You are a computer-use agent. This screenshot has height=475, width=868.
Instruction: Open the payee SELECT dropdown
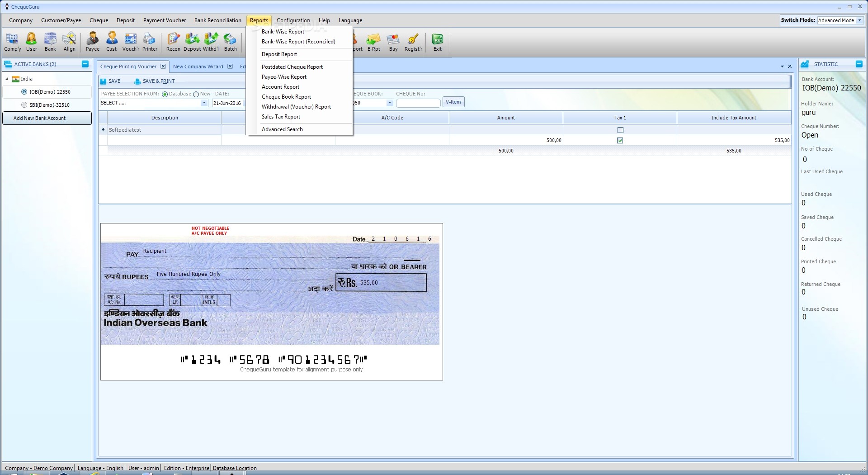(204, 103)
